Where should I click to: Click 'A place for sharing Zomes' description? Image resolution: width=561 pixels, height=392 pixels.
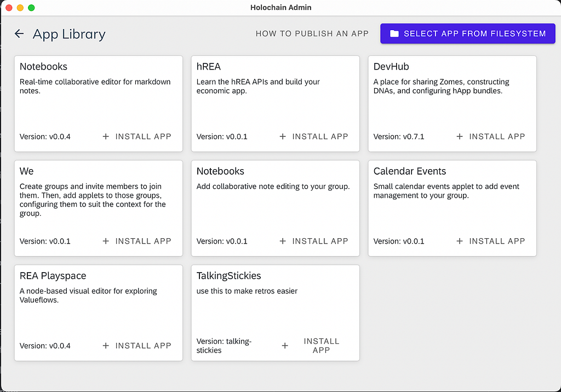click(x=441, y=86)
